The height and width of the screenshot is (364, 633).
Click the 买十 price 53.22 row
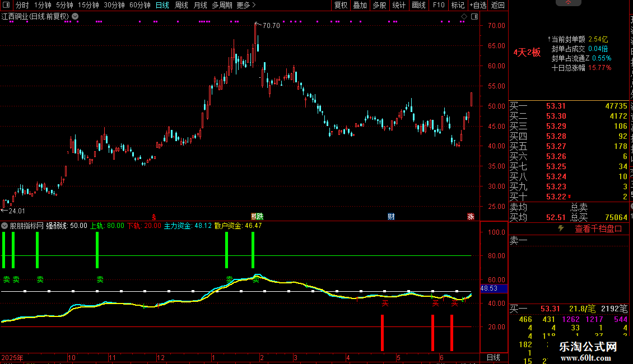pyautogui.click(x=569, y=197)
